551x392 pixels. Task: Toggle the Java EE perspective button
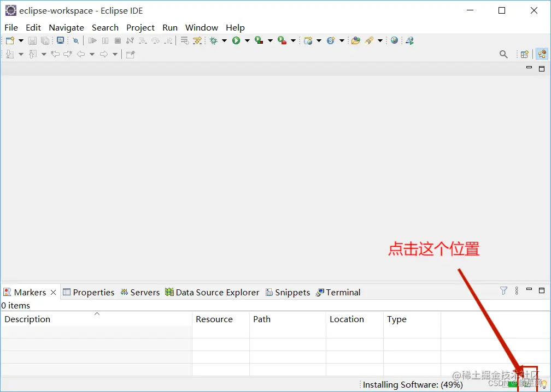[x=542, y=54]
